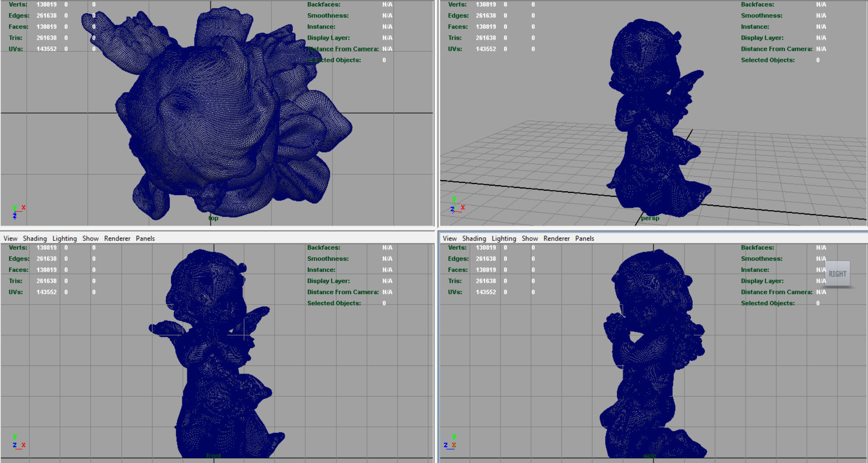Open the Shading menu in side panel
The width and height of the screenshot is (868, 463).
point(474,238)
